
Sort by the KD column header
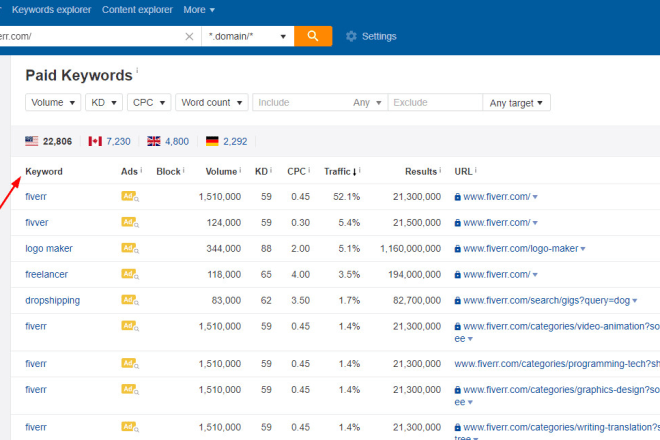coord(261,172)
